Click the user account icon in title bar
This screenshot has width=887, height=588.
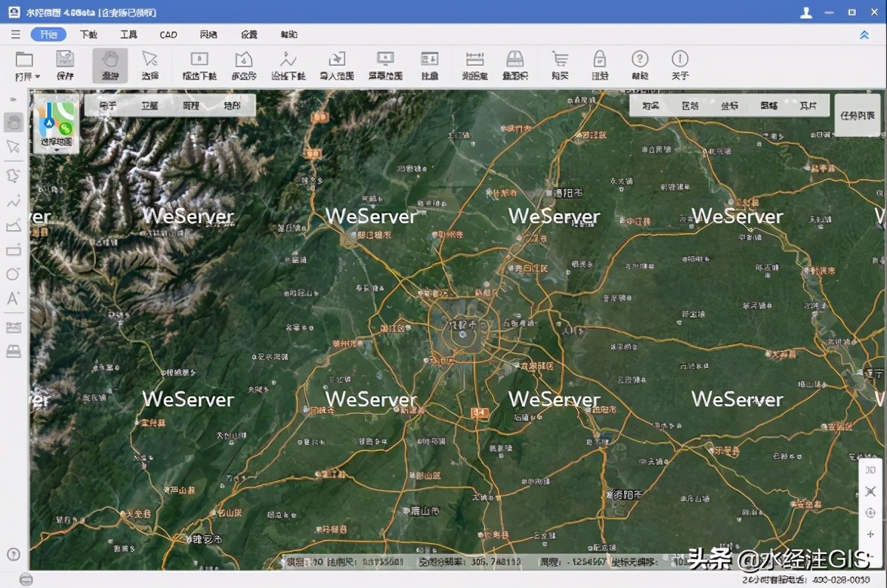coord(806,13)
